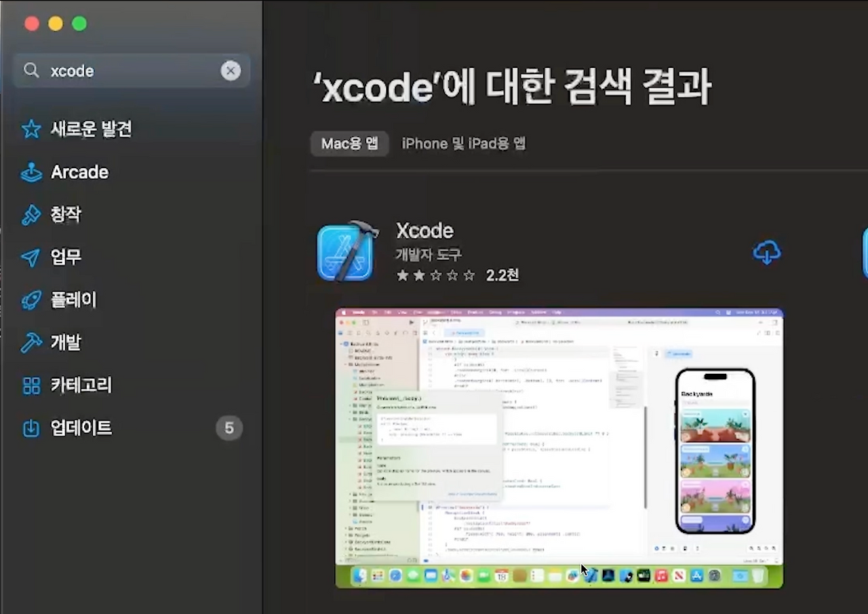
Task: Open 카테고리 in the sidebar
Action: 81,385
